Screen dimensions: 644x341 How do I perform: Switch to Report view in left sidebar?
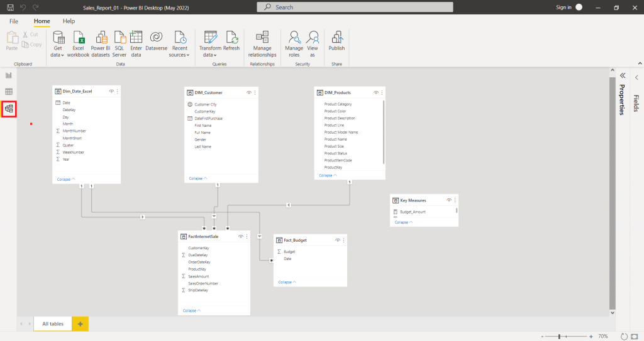(x=9, y=75)
